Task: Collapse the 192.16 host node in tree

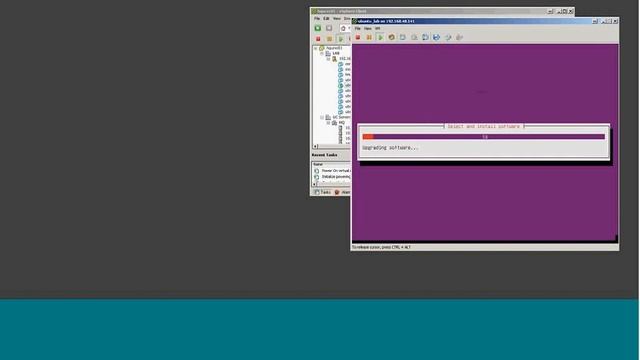Action: tap(328, 59)
